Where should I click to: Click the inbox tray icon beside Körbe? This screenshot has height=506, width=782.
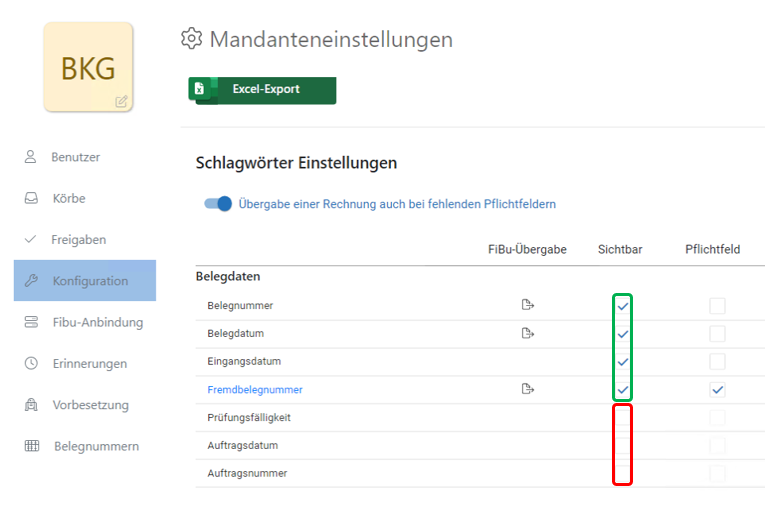coord(30,198)
